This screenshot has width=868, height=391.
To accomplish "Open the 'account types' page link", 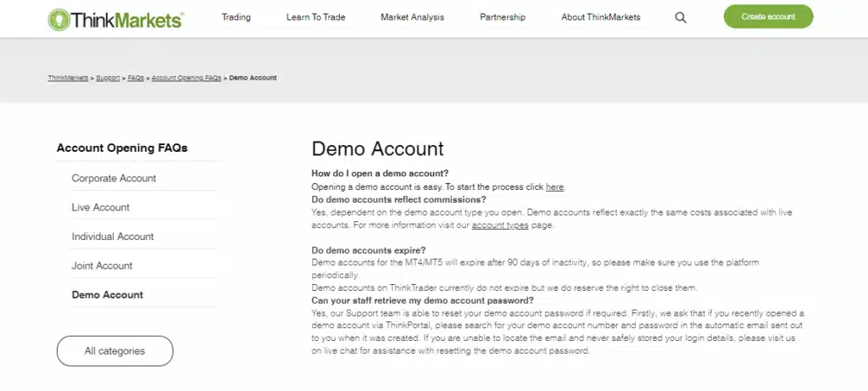I will pos(500,226).
